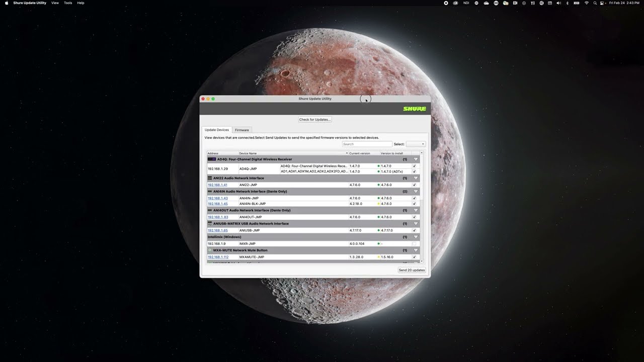Open the View menu
644x362 pixels.
[x=55, y=3]
